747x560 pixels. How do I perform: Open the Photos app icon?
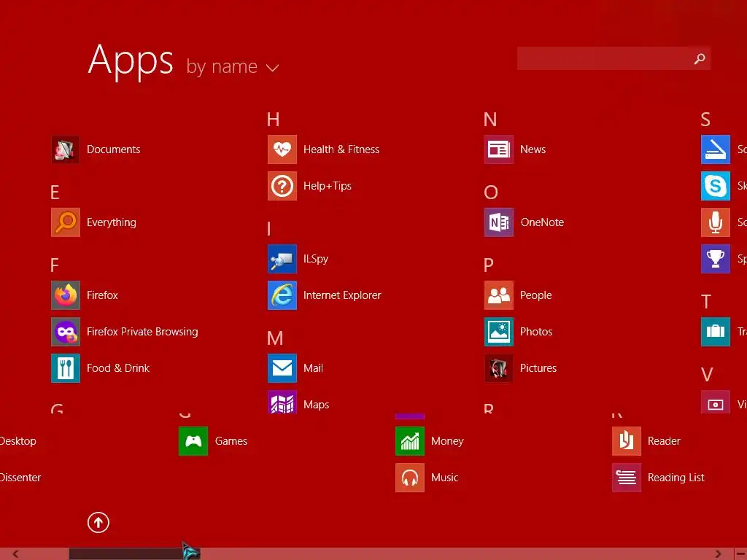point(499,332)
